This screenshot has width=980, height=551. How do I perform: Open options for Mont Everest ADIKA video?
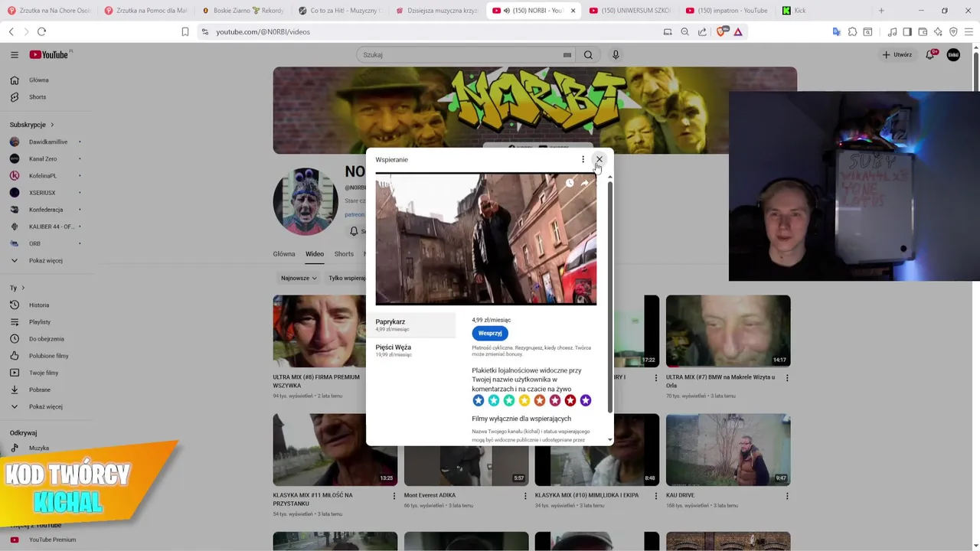pos(524,496)
